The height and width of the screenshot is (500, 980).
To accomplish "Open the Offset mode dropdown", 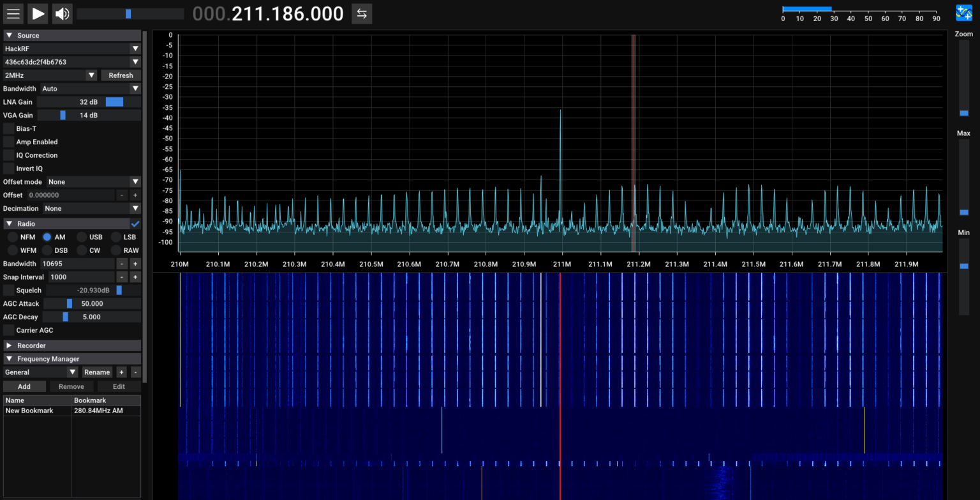I will coord(93,181).
